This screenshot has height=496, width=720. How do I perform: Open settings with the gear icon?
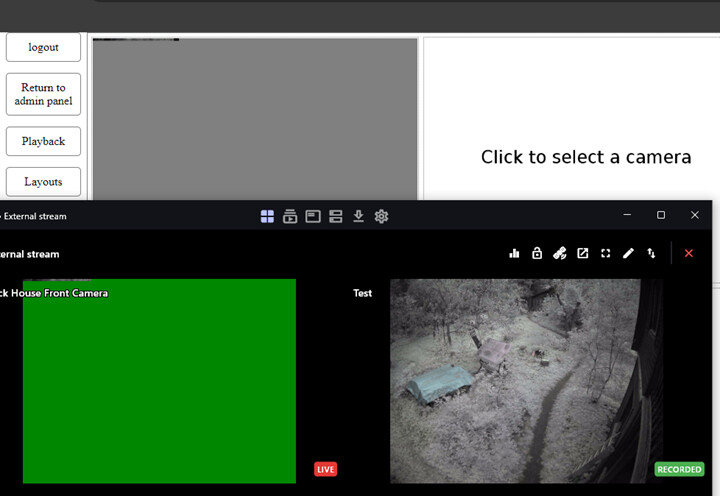381,216
